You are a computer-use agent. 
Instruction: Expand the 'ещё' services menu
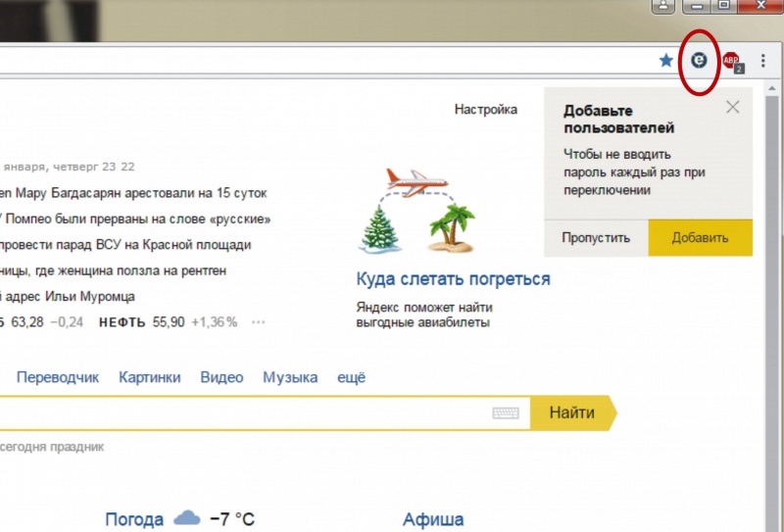(351, 377)
